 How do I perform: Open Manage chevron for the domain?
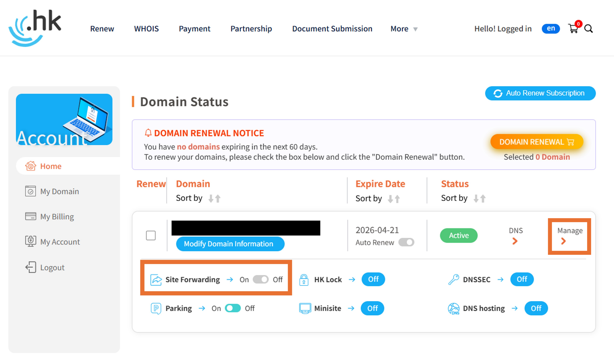[x=563, y=241]
